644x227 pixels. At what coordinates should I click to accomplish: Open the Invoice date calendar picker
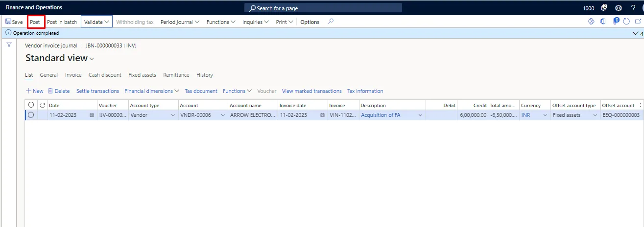point(322,115)
